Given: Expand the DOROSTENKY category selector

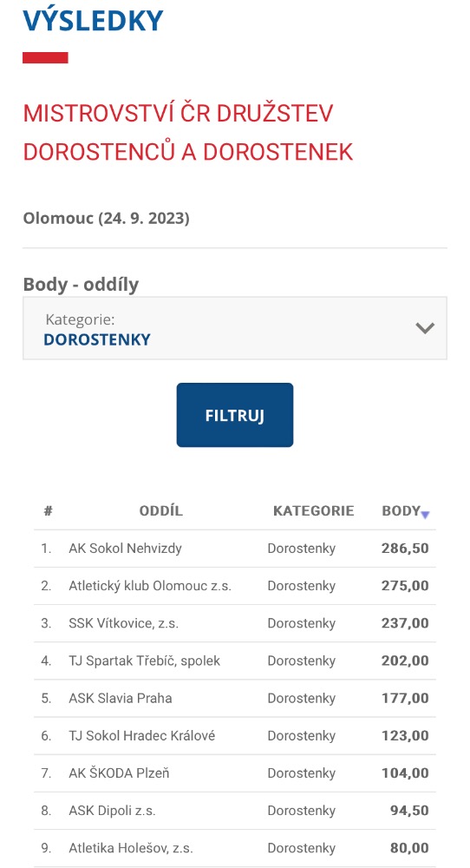Looking at the screenshot, I should [235, 328].
